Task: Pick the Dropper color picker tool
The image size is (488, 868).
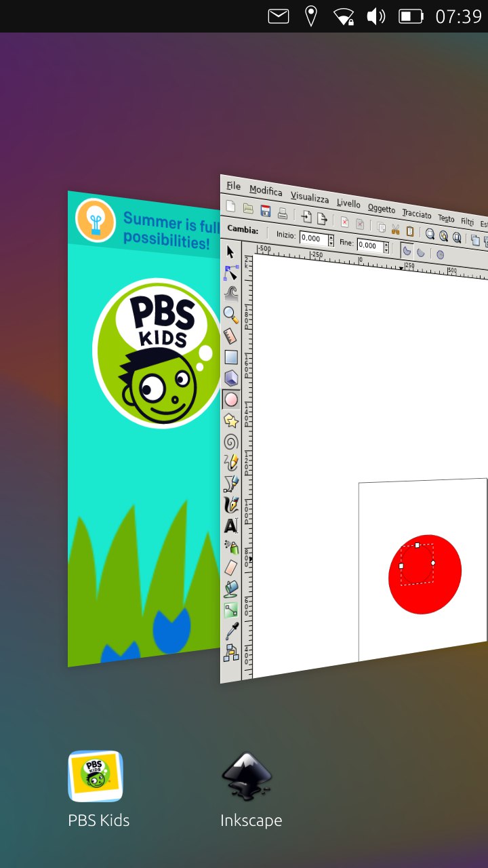Action: 231,630
